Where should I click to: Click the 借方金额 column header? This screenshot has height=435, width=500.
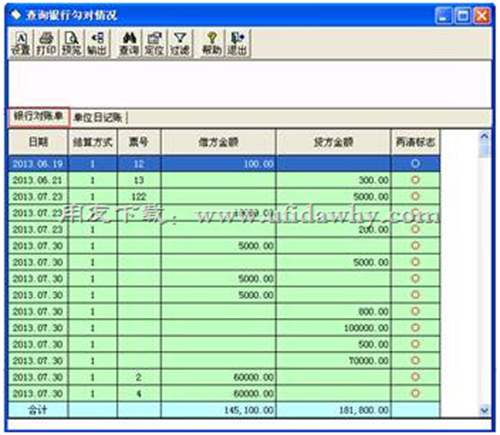[x=218, y=142]
